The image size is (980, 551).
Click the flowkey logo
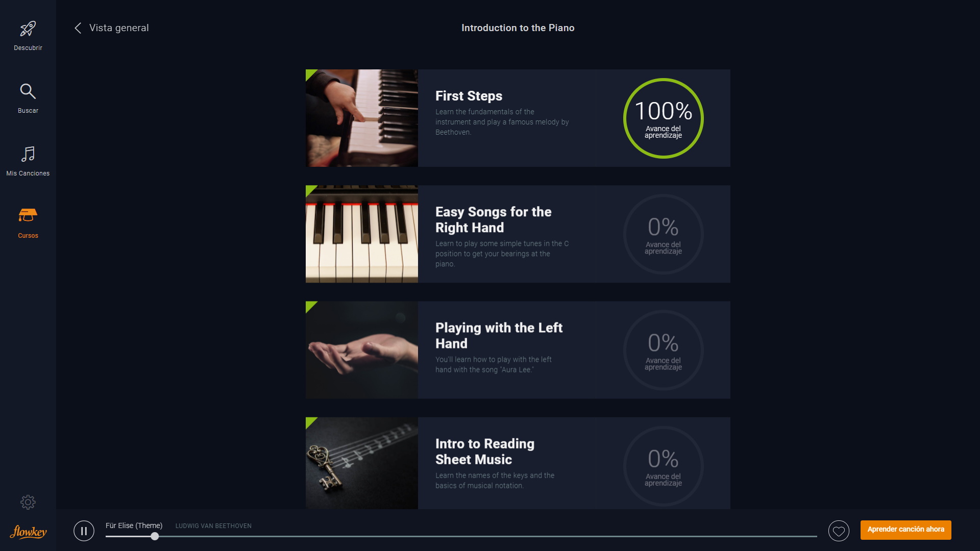coord(28,532)
